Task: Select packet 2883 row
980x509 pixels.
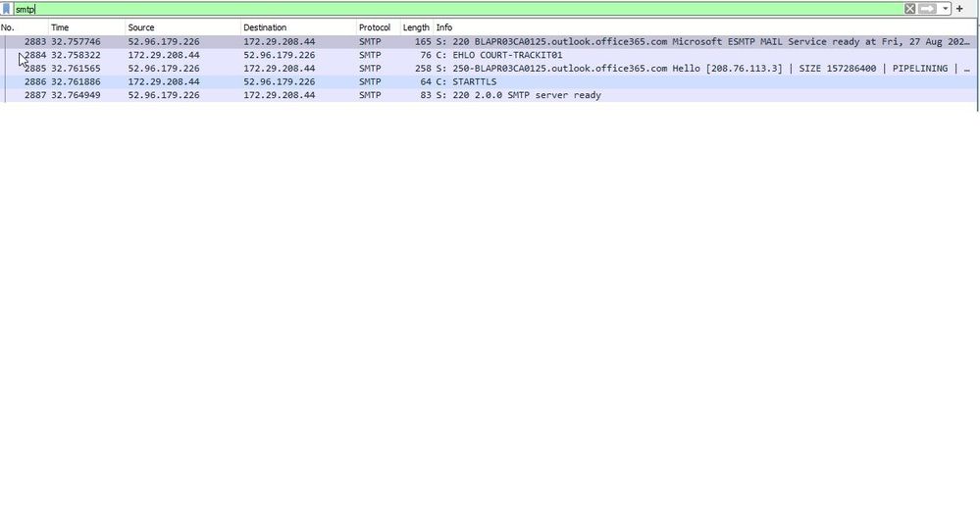Action: [x=489, y=42]
